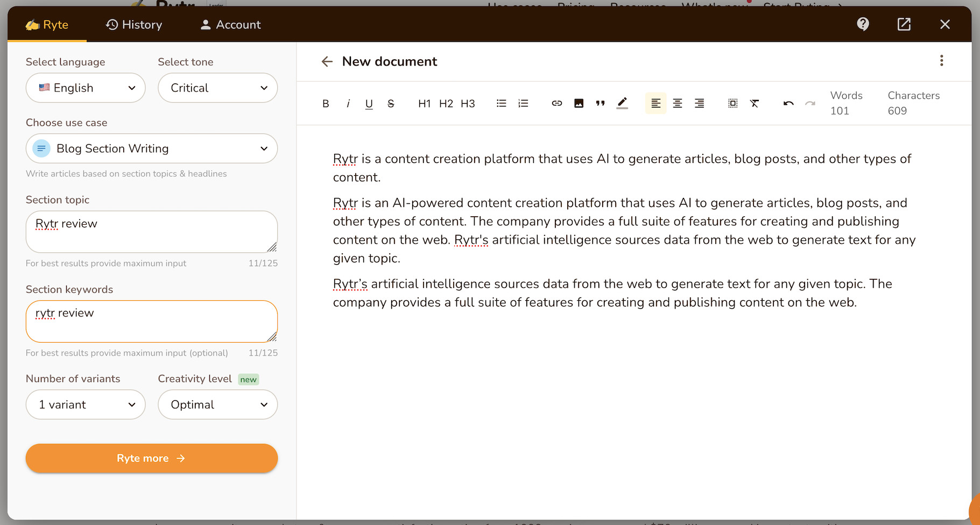Viewport: 980px width, 525px height.
Task: Align text to the left
Action: (655, 103)
